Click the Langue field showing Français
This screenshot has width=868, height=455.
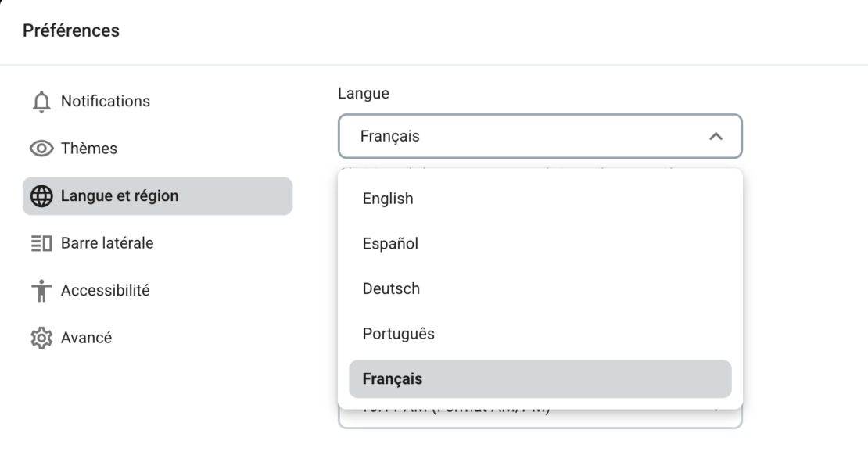pos(469,135)
